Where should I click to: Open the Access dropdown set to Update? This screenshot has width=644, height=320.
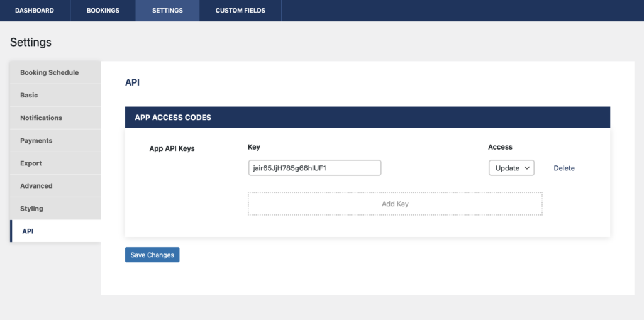click(x=511, y=168)
